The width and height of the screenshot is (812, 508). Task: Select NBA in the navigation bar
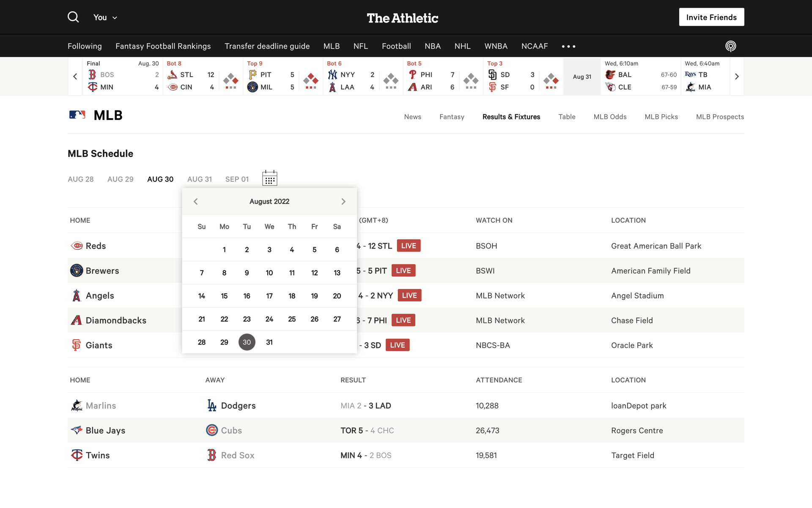(433, 46)
